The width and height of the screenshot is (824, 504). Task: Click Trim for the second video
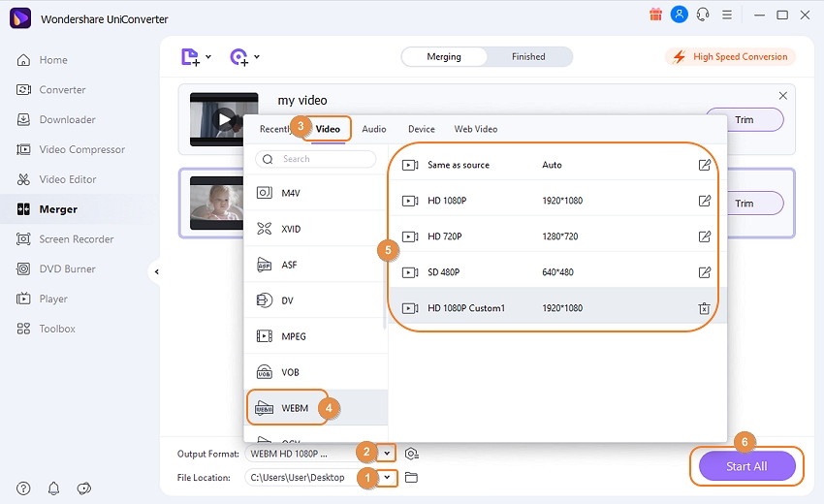point(745,204)
